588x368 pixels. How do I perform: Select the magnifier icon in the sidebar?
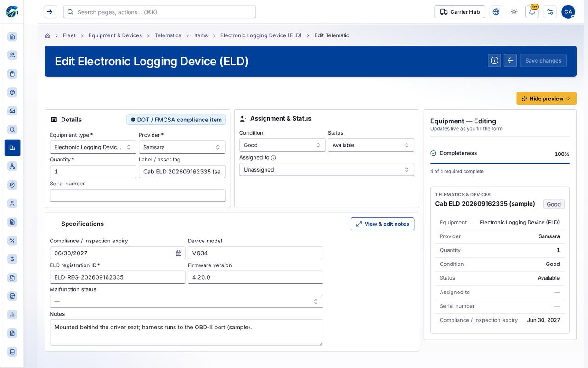click(12, 129)
